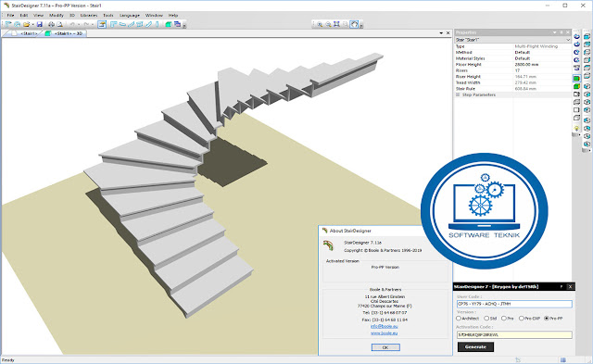Open a file using the folder icon
593x364 pixels.
pyautogui.click(x=27, y=24)
